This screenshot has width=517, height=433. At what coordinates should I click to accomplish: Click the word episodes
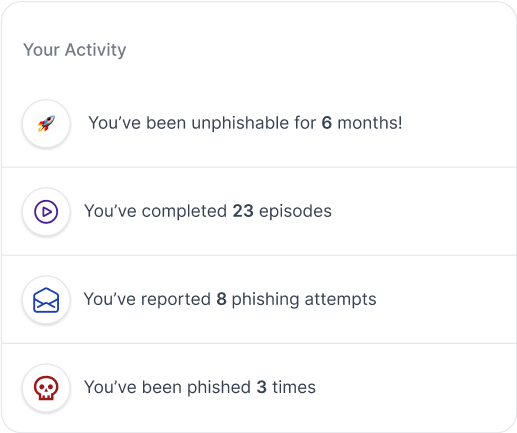coord(296,212)
